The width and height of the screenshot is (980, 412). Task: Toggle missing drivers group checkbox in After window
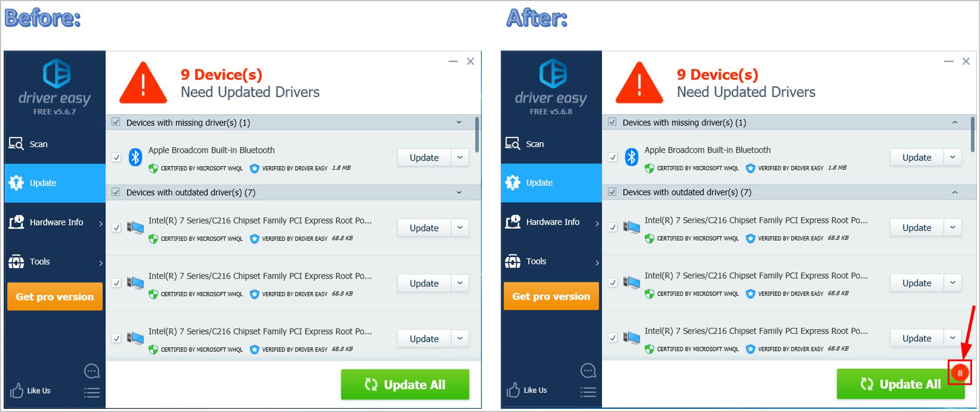[612, 122]
